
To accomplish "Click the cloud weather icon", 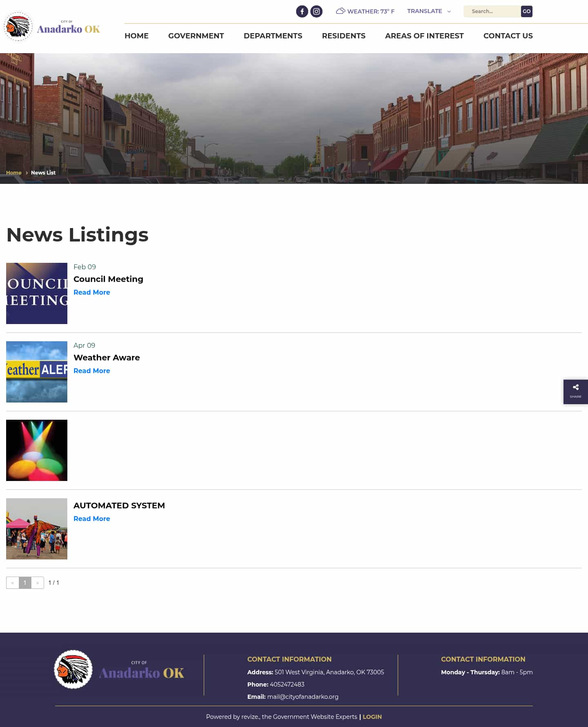I will click(341, 11).
